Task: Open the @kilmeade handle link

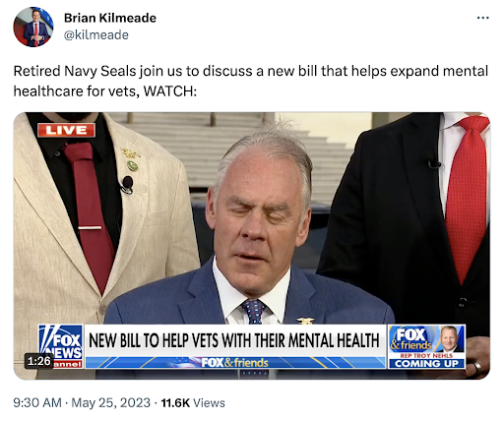Action: tap(96, 34)
